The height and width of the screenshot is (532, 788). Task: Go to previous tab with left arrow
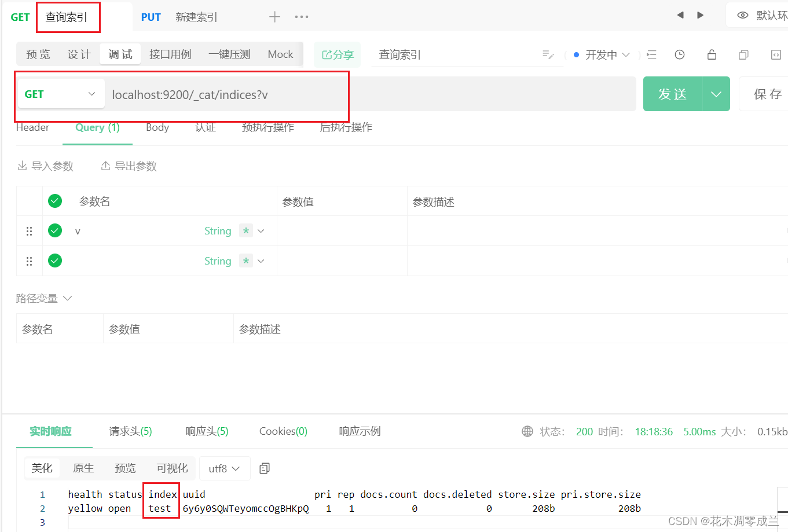680,15
